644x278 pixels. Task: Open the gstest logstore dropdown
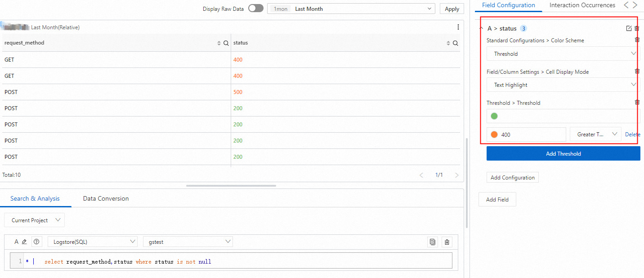point(188,242)
